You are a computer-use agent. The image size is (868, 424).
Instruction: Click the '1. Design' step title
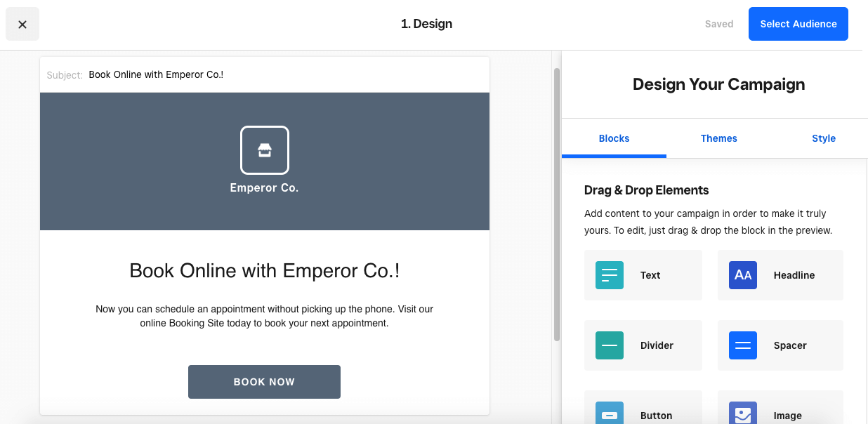(x=426, y=24)
